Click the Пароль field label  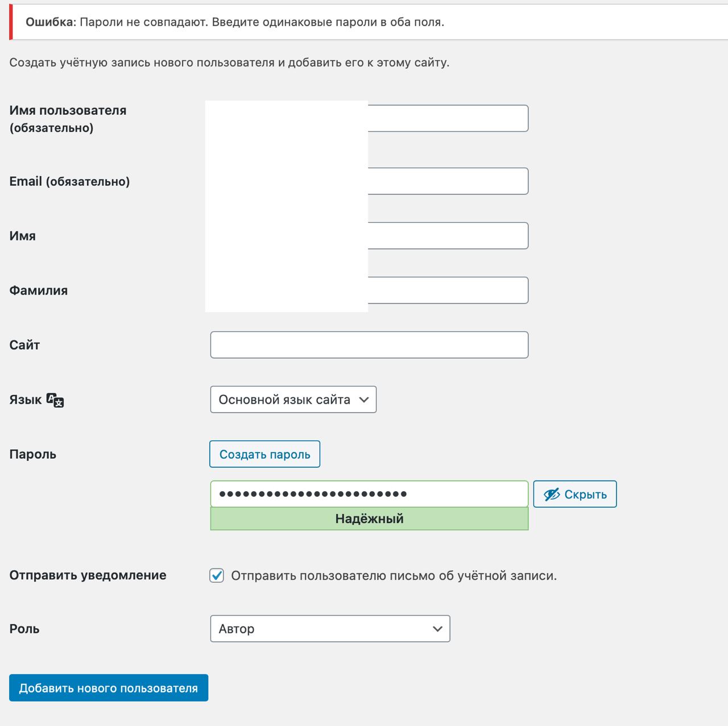point(33,454)
